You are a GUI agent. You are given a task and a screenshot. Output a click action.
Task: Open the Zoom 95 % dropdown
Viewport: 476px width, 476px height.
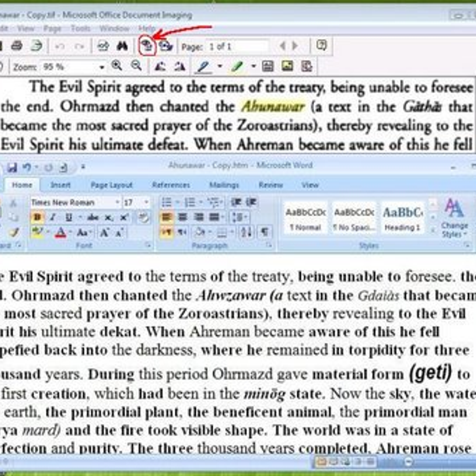[102, 67]
